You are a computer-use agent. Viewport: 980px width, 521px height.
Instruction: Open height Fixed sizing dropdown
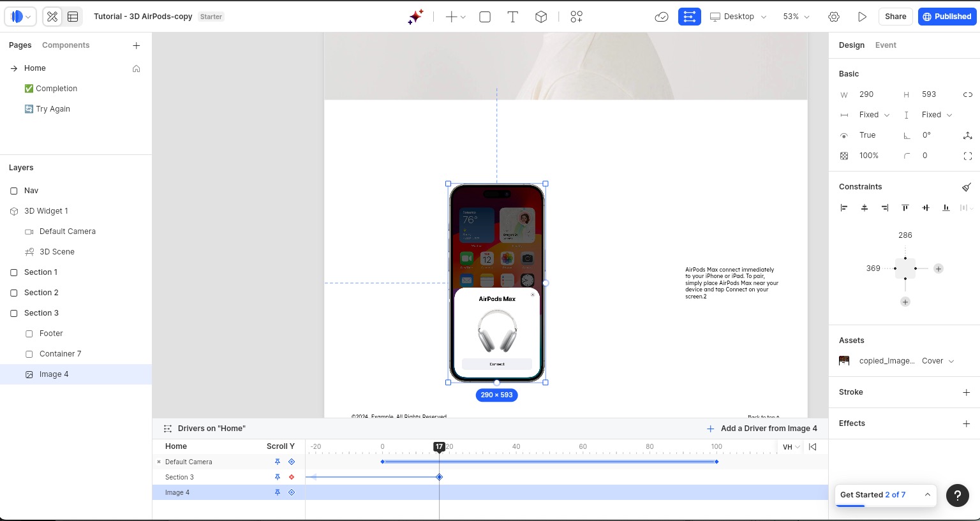pyautogui.click(x=937, y=115)
